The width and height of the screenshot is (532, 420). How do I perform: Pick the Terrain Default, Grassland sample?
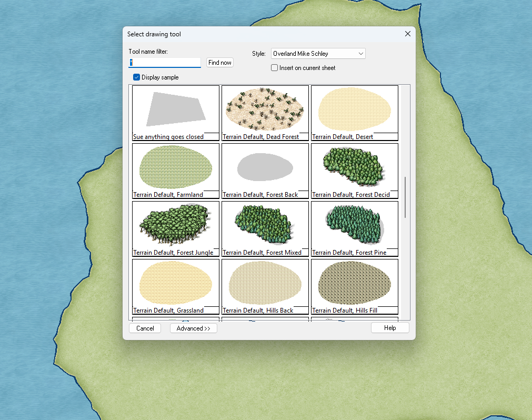point(175,286)
